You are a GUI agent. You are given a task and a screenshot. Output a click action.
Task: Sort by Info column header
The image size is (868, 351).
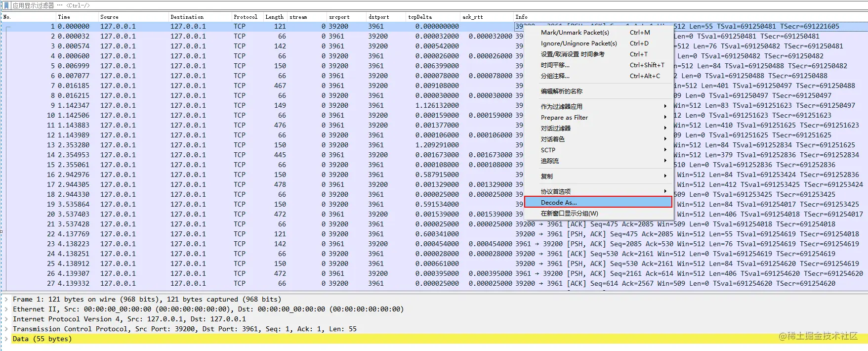point(691,17)
